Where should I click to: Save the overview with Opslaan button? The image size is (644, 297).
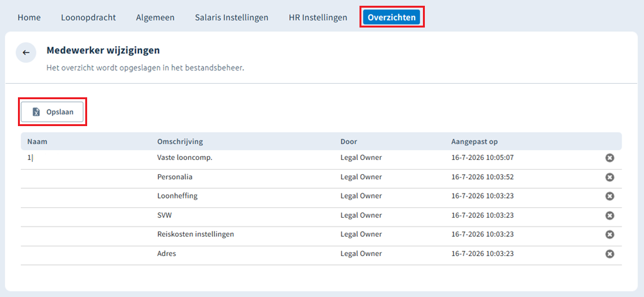52,112
